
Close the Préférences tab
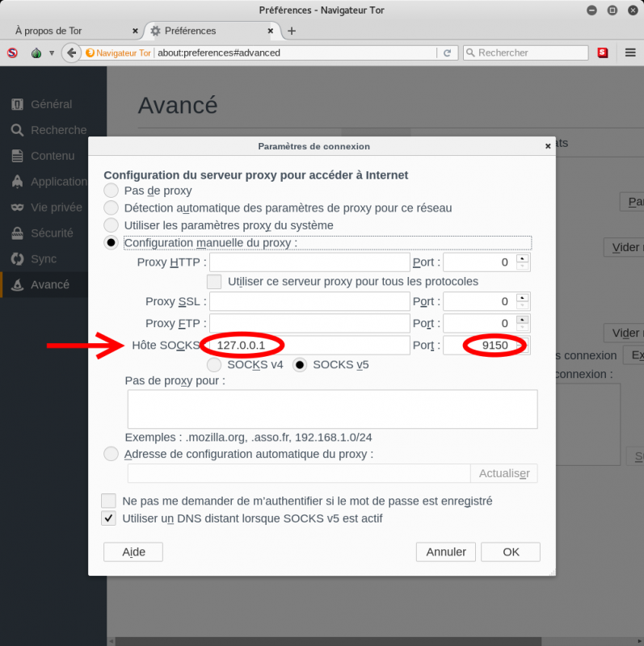271,31
